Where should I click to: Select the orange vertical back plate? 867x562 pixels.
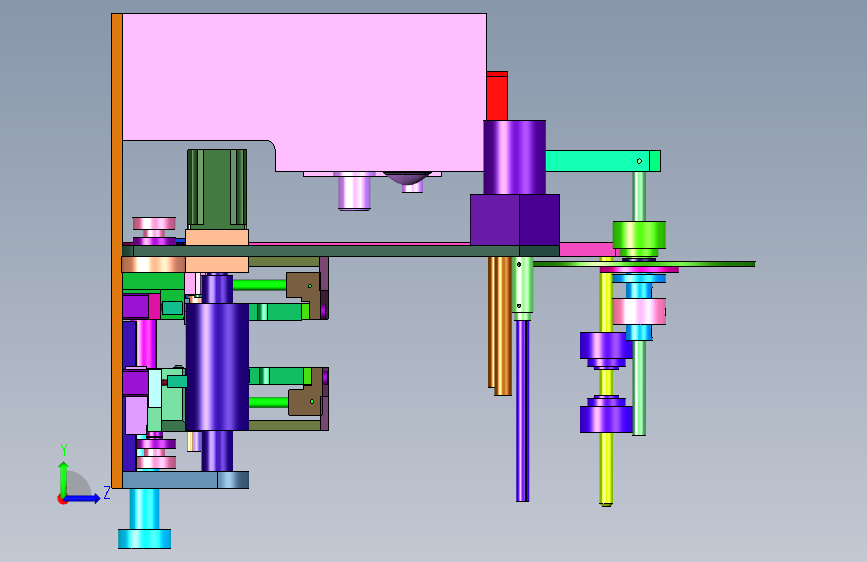[117, 251]
